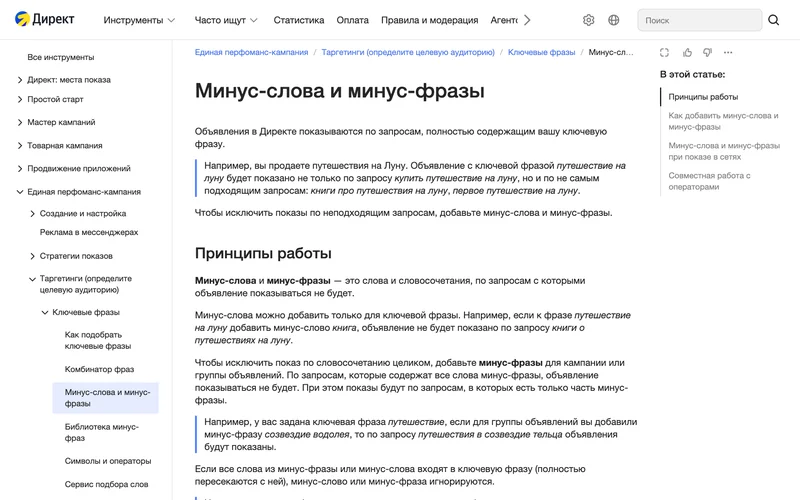Open Библиотека минус-фраз page
Image resolution: width=800 pixels, height=500 pixels.
tap(102, 432)
